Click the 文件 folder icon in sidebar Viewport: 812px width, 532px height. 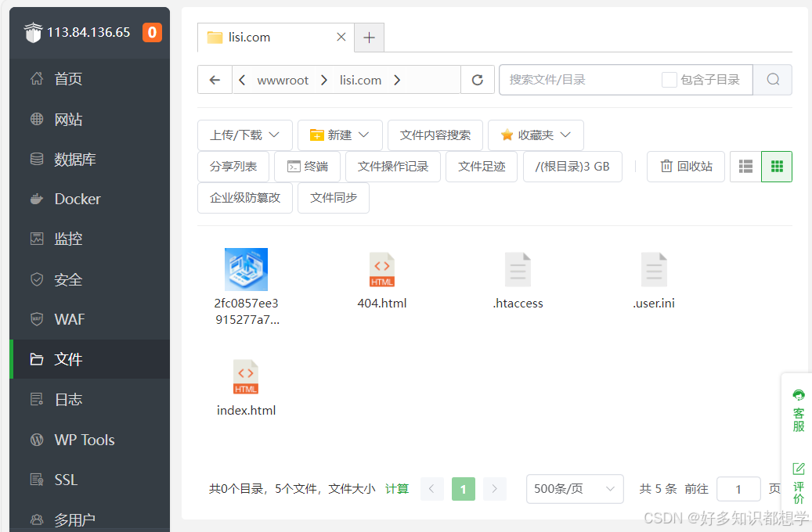[37, 359]
